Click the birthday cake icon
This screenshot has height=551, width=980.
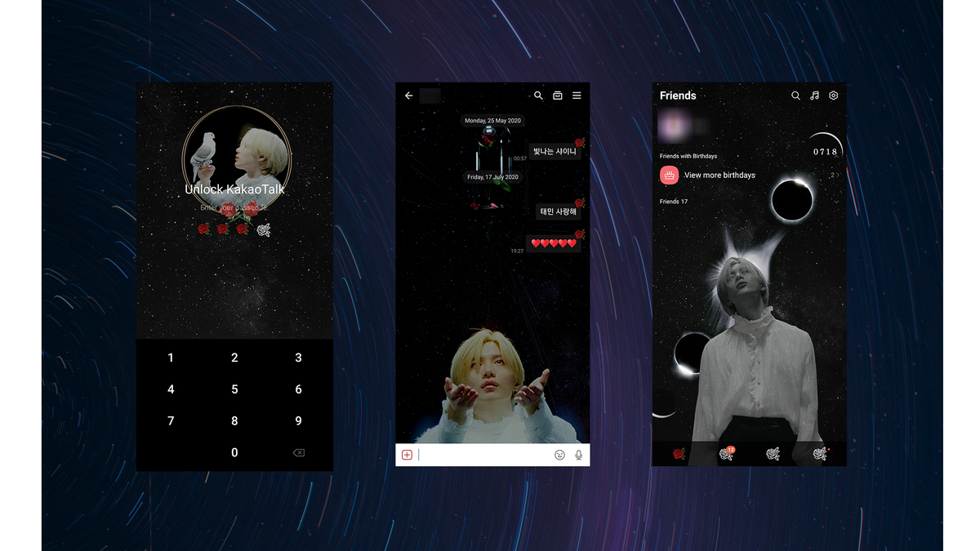(x=669, y=175)
